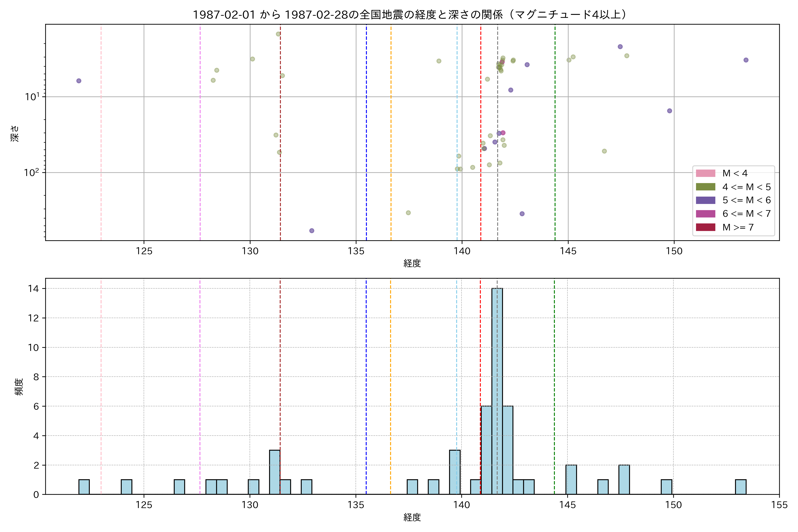Click the green 4 <= M < 5 legend swatch
Viewport: 798px width, 532px height.
705,187
